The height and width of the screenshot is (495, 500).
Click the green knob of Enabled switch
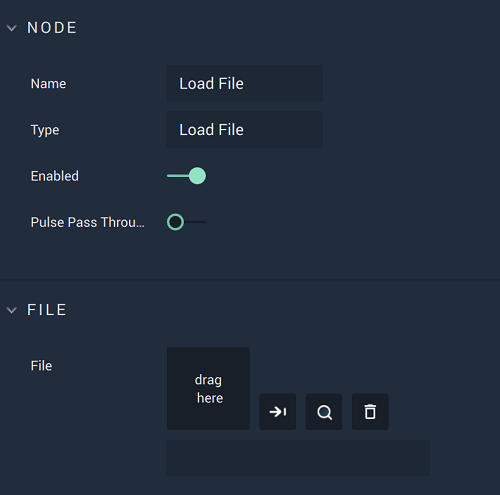[197, 176]
